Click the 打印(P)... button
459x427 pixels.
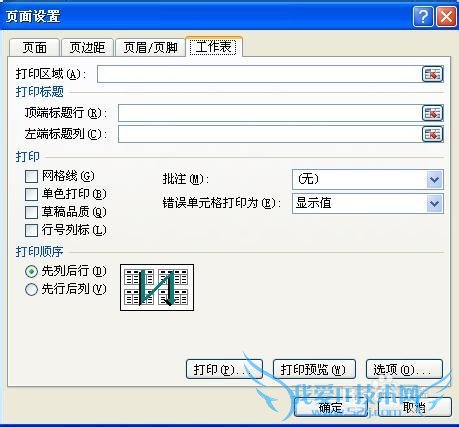224,369
